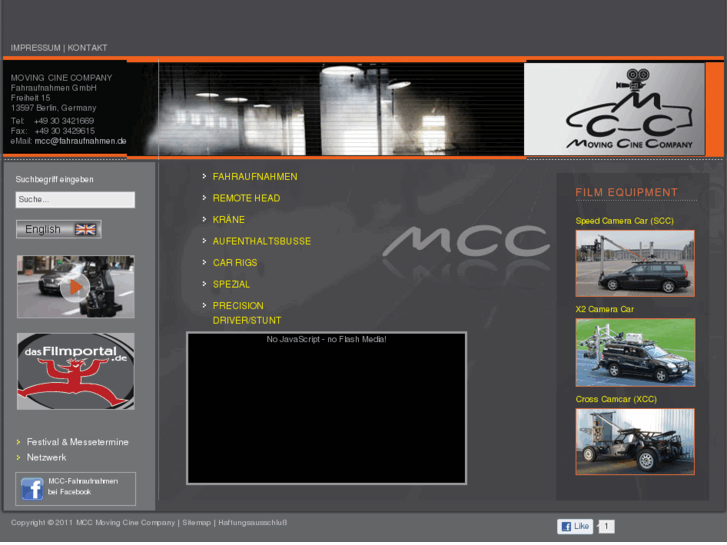Click the British flag icon
The height and width of the screenshot is (545, 727).
(85, 229)
